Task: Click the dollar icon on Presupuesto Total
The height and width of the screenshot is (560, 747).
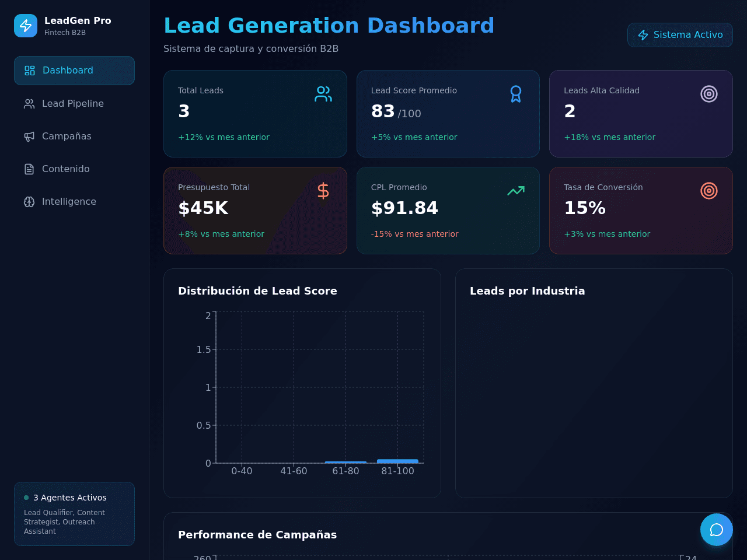Action: [323, 191]
